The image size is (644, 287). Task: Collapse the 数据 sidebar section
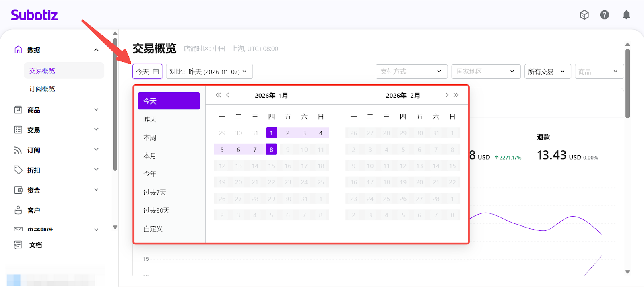96,50
